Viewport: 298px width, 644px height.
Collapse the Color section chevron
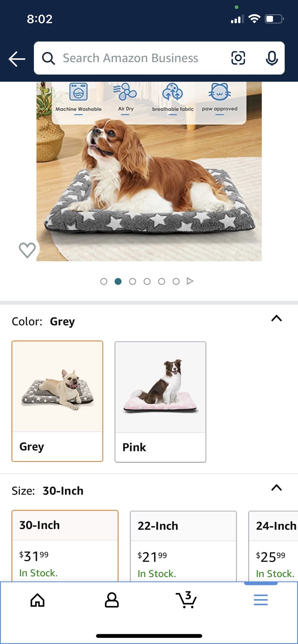click(276, 318)
